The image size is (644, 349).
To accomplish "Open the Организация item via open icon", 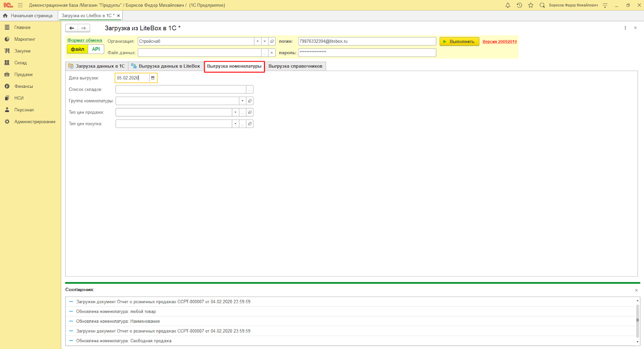I will (x=272, y=41).
